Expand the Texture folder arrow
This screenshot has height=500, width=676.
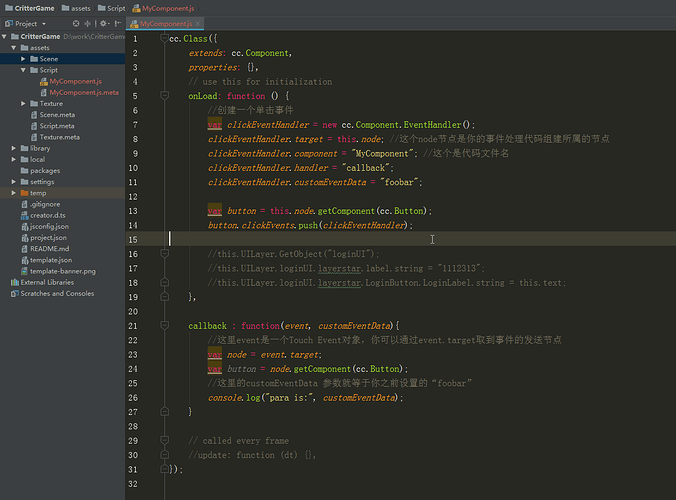[23, 103]
